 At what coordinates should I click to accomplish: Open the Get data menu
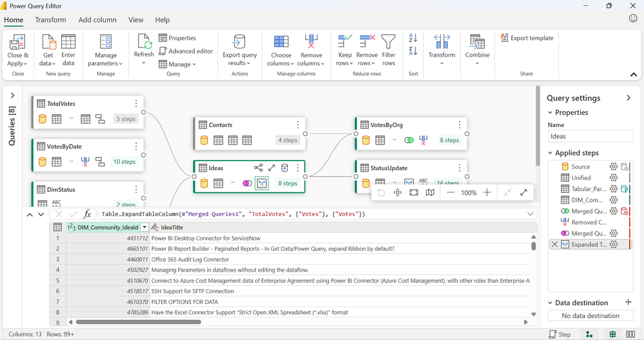[48, 50]
